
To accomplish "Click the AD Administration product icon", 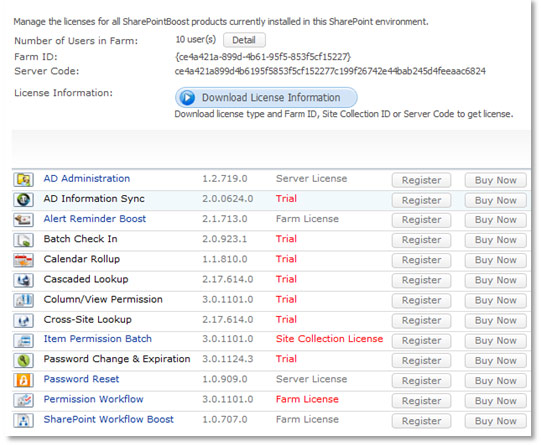I will tap(23, 180).
